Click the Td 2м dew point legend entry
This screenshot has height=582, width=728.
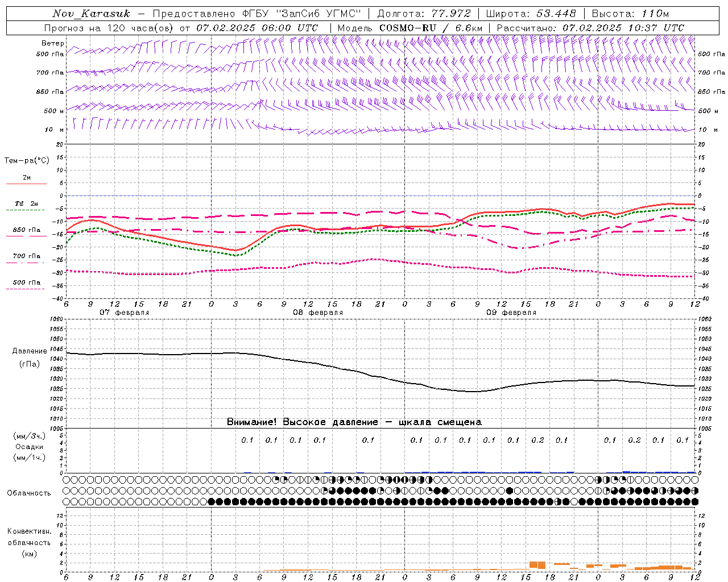tap(26, 204)
